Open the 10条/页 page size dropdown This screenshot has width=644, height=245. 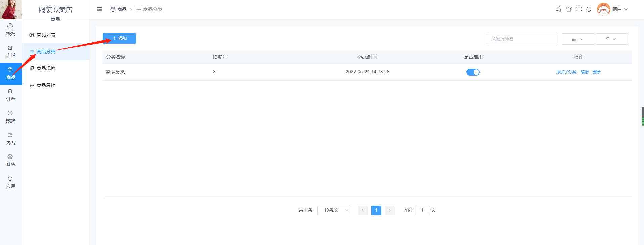(334, 210)
